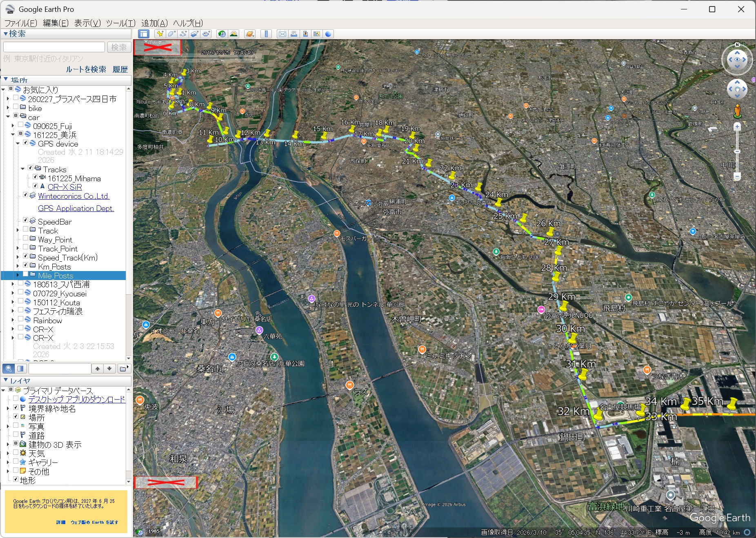Click the zoom slider on map
Image resolution: width=756 pixels, height=538 pixels.
coord(737,151)
